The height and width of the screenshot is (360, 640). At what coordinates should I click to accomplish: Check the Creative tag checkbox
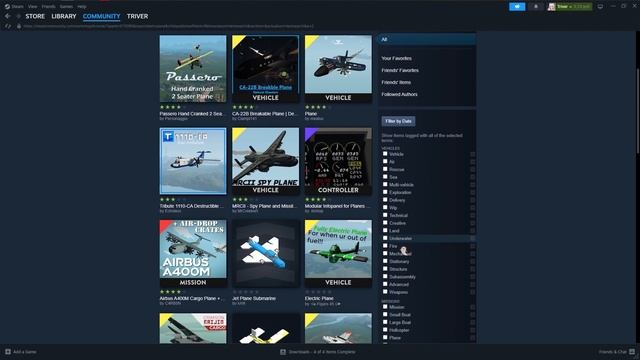click(x=385, y=223)
